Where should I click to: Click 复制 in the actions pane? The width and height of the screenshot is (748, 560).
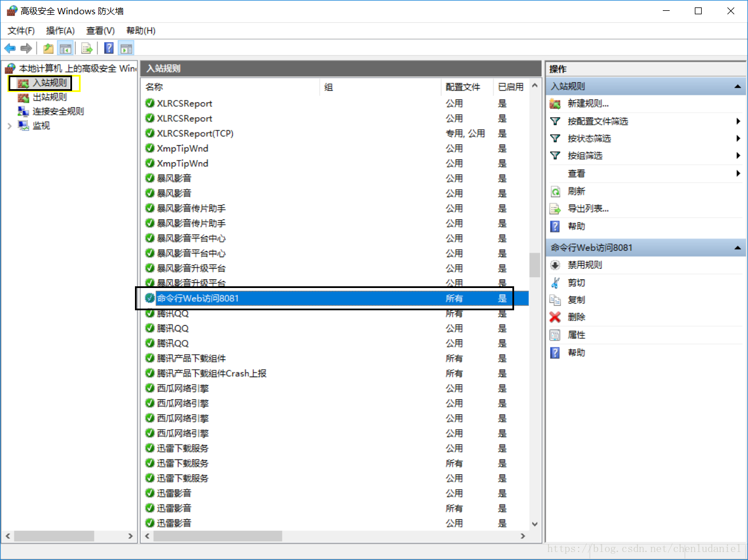tap(576, 299)
